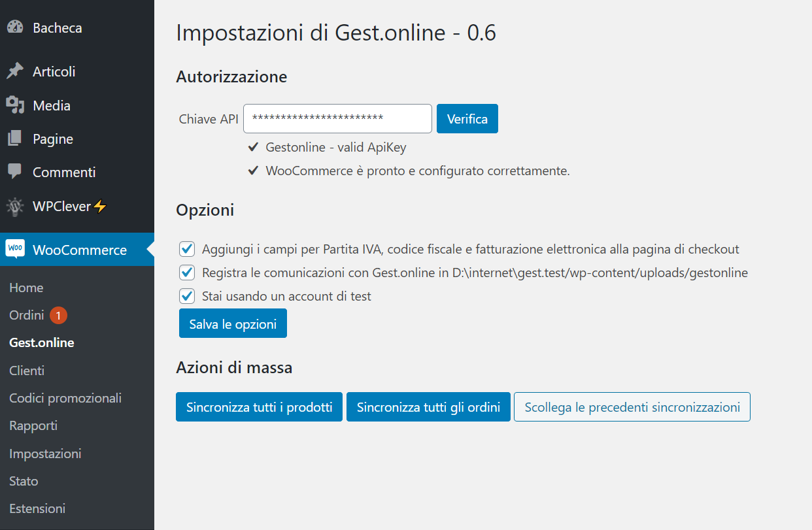The width and height of the screenshot is (812, 530).
Task: Click the Verifica button
Action: click(x=467, y=119)
